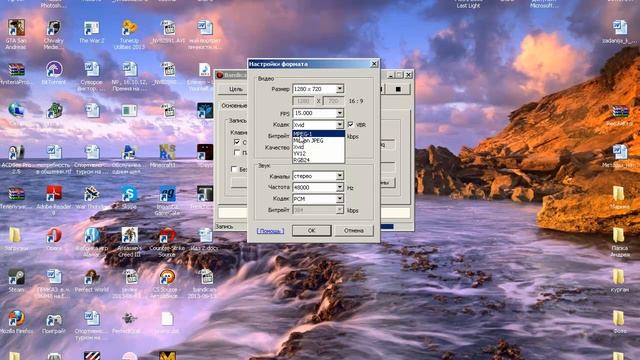
Task: Choose YV12 from the codec list
Action: click(x=318, y=153)
